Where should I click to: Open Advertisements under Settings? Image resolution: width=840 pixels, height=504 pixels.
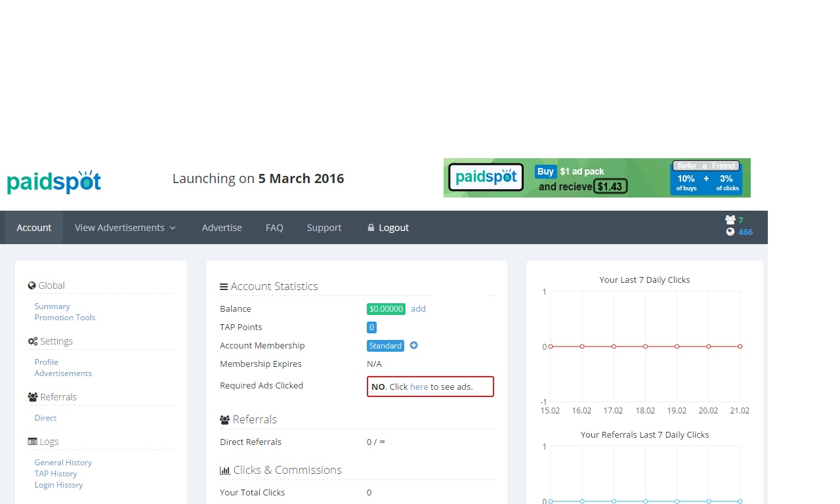point(63,373)
